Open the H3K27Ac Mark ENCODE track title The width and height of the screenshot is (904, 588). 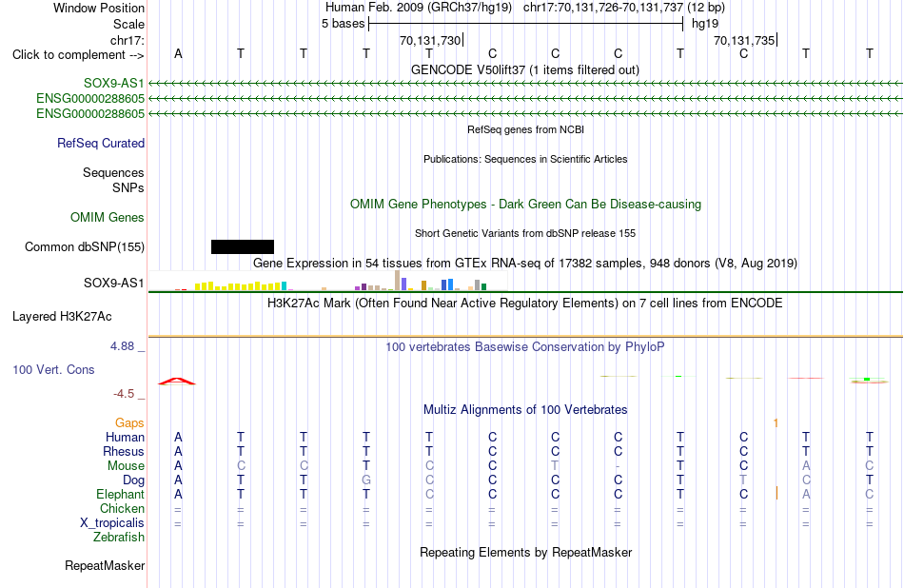525,304
